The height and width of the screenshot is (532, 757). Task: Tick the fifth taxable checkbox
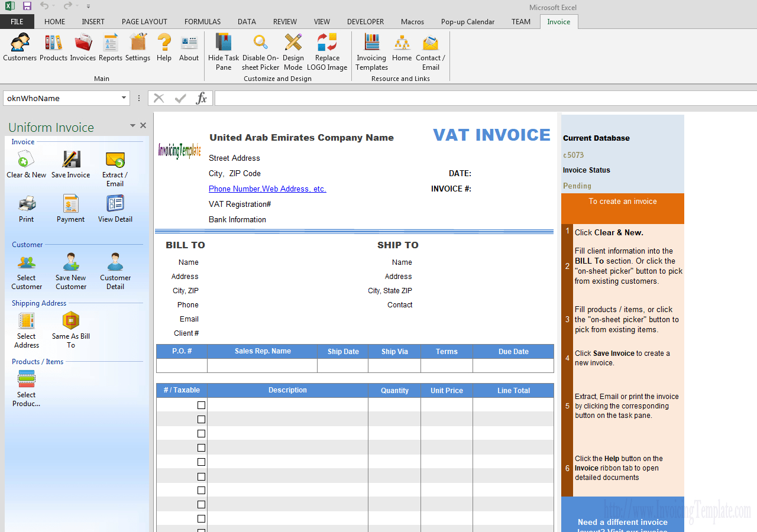(x=201, y=462)
